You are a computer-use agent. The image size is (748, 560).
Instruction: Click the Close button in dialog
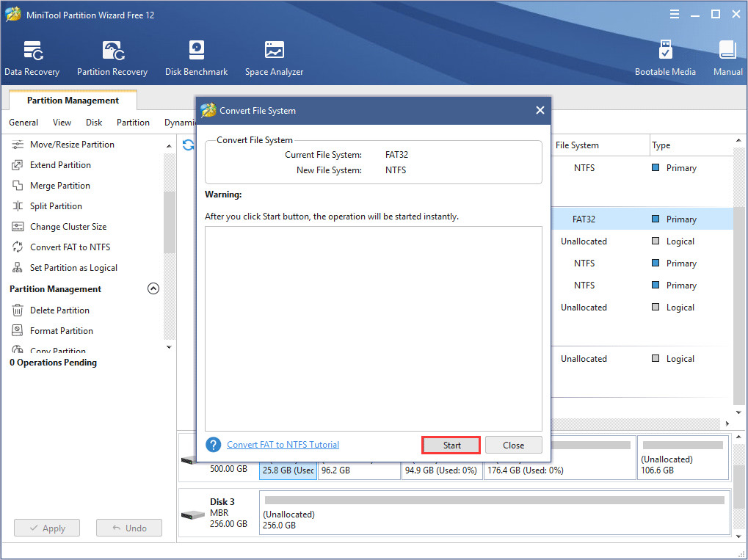(x=514, y=445)
